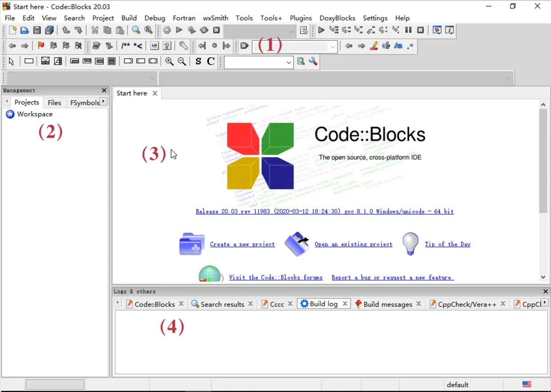The height and width of the screenshot is (392, 551).
Task: Click the Zoom out magnifier icon
Action: click(182, 62)
